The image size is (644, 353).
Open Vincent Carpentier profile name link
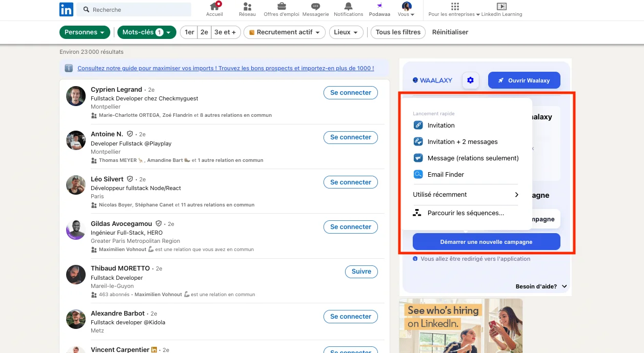pyautogui.click(x=120, y=350)
